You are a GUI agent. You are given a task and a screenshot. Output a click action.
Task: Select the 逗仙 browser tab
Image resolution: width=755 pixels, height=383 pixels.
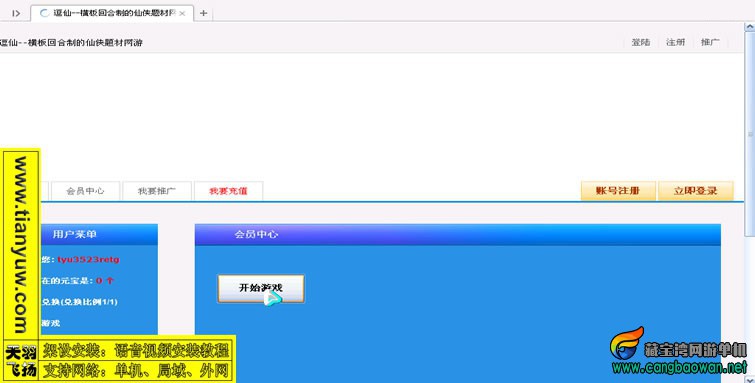coord(112,13)
